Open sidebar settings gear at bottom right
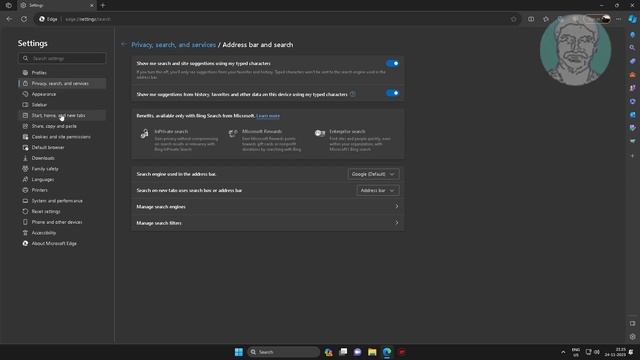Viewport: 640px width, 360px height. point(632,337)
